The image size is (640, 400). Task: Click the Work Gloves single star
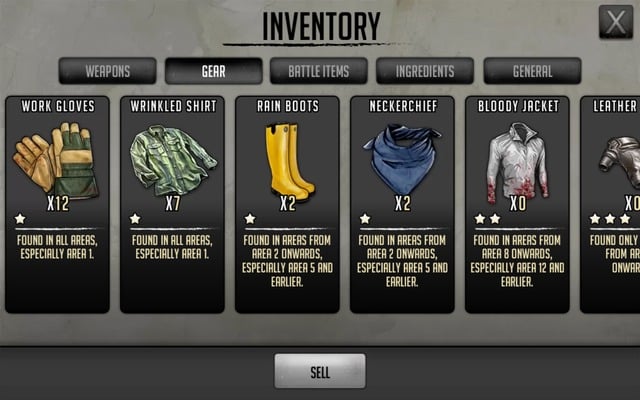[x=20, y=219]
